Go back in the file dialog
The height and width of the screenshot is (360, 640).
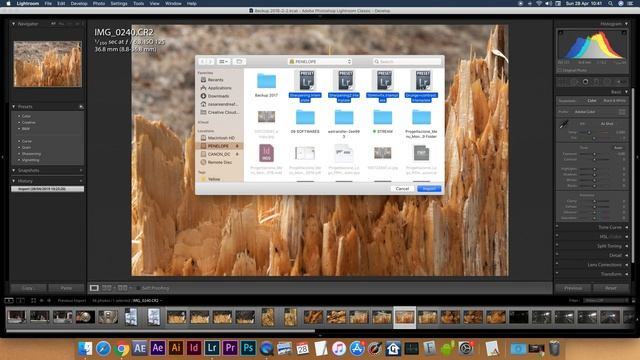202,62
